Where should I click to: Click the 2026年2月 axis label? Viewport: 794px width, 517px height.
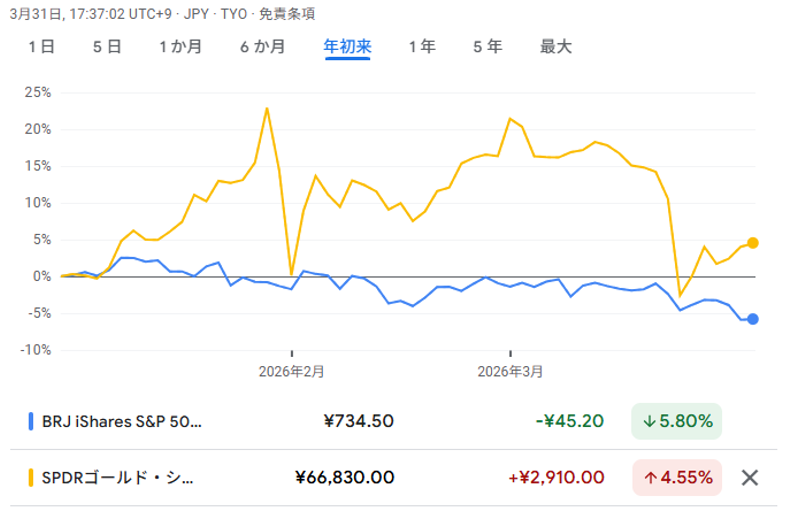click(x=292, y=371)
